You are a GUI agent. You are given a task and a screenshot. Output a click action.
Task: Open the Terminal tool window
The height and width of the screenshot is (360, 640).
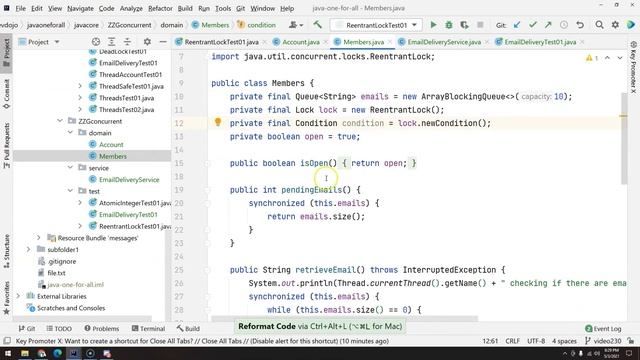point(148,328)
